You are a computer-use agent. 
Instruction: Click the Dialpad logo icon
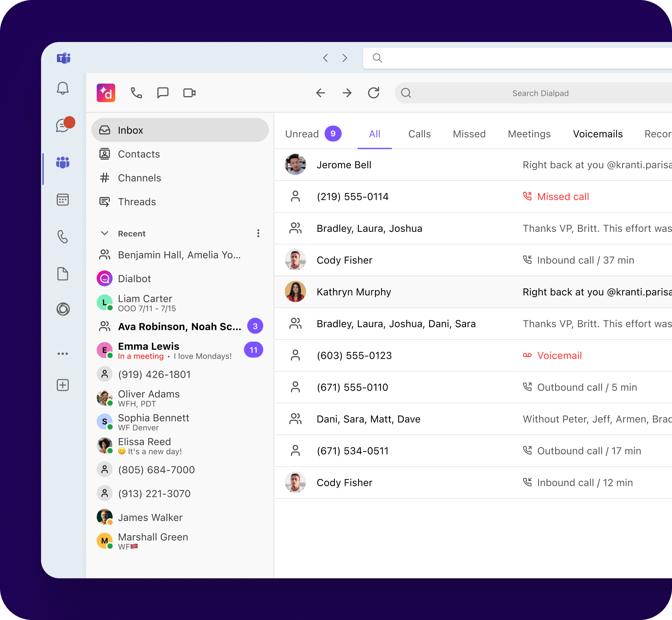(x=106, y=93)
